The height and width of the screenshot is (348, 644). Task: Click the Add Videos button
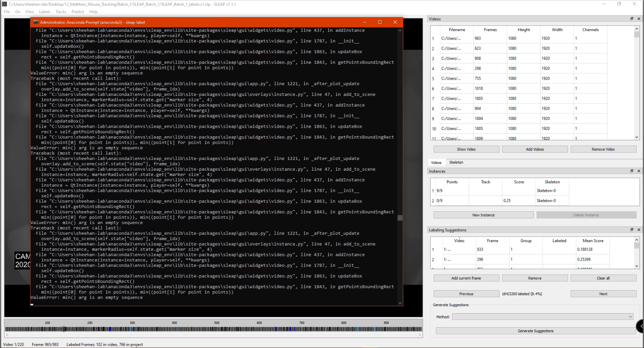(535, 149)
